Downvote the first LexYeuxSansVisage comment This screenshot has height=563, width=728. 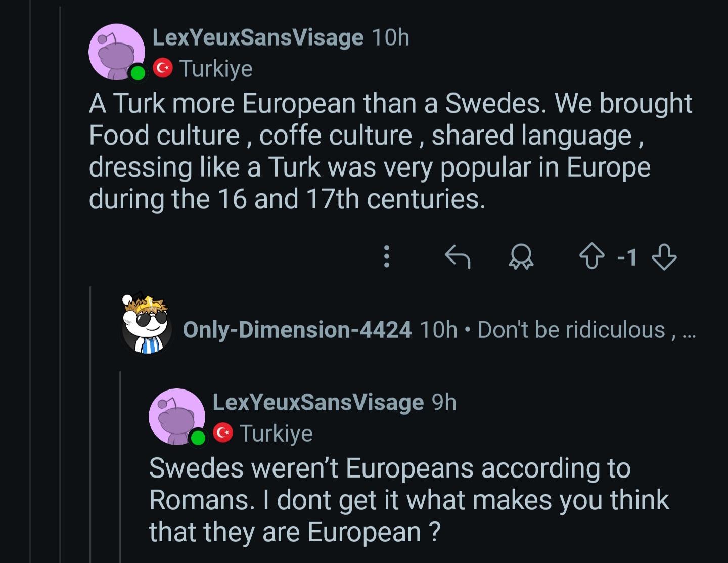pos(664,256)
